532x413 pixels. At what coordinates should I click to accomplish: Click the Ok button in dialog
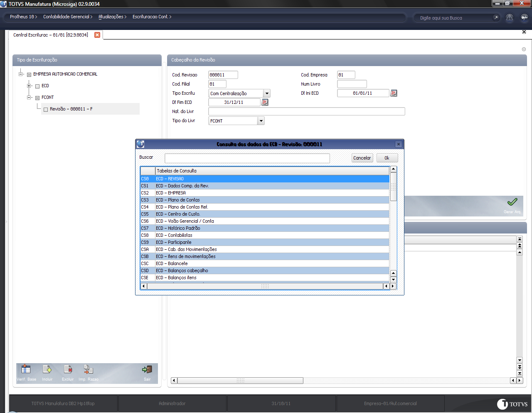coord(387,158)
